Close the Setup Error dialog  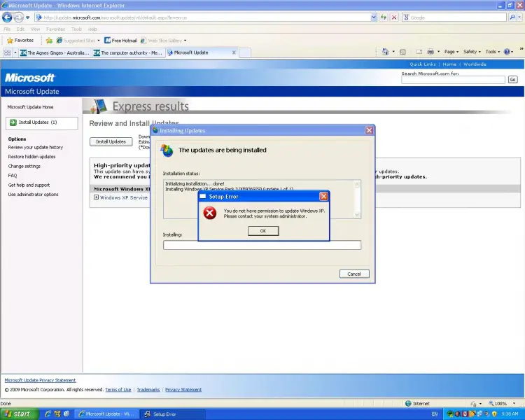pos(323,196)
